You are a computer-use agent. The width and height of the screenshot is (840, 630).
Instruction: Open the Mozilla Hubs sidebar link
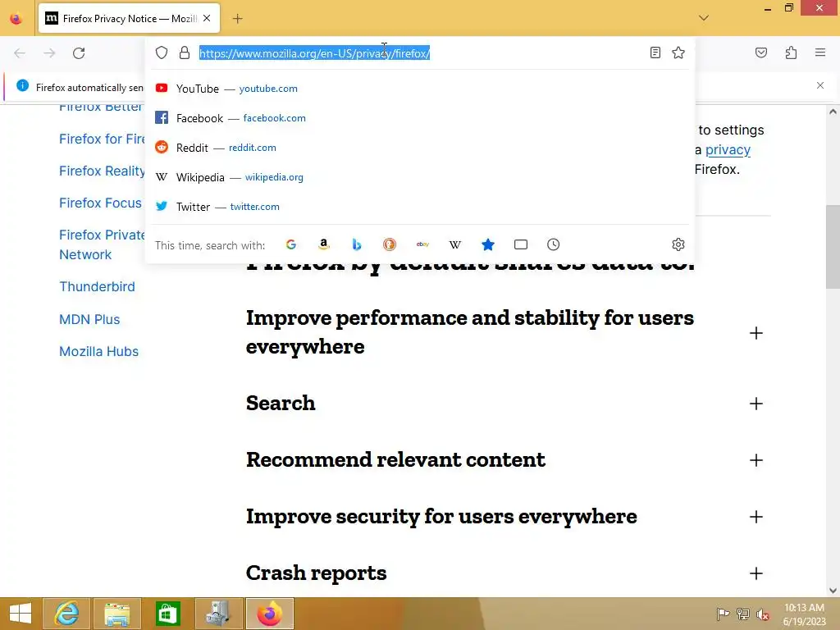point(98,351)
